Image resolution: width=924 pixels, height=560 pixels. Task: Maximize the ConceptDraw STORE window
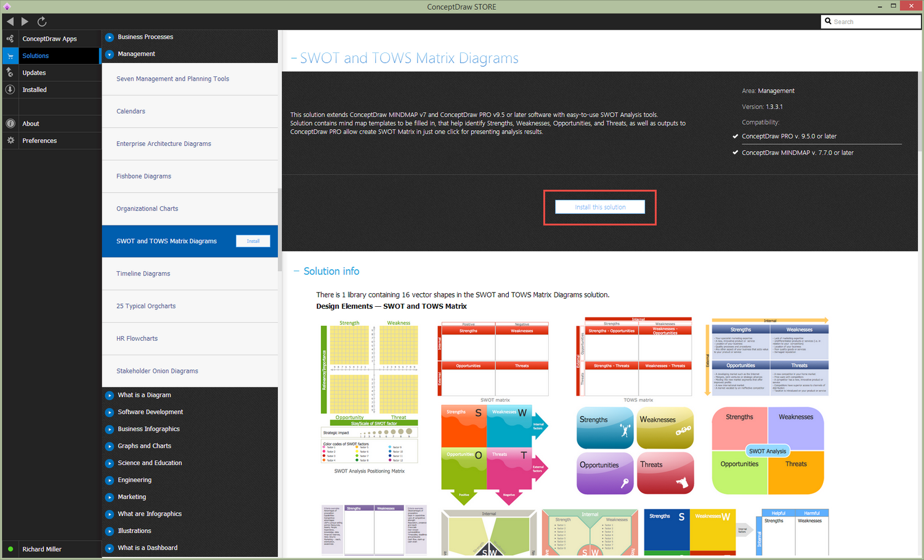point(893,6)
